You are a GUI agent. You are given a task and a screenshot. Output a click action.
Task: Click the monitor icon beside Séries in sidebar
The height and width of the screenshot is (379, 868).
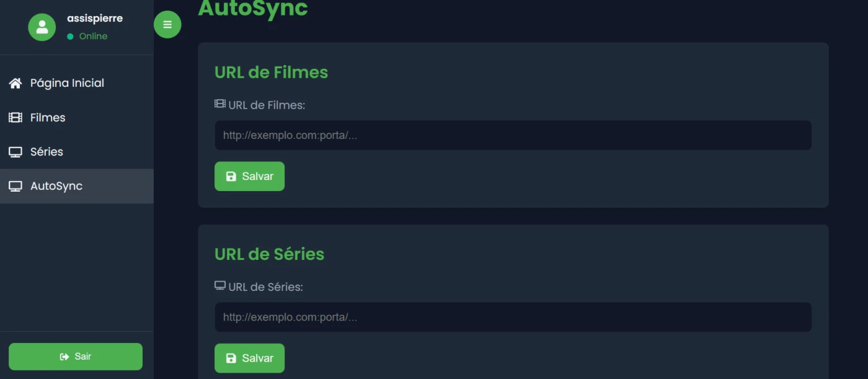15,152
